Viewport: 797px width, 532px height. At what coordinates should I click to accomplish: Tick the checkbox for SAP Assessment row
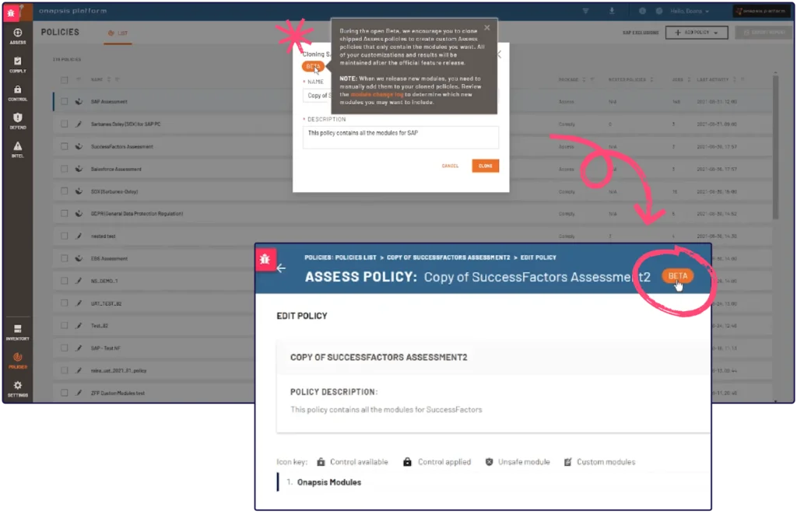coord(65,102)
